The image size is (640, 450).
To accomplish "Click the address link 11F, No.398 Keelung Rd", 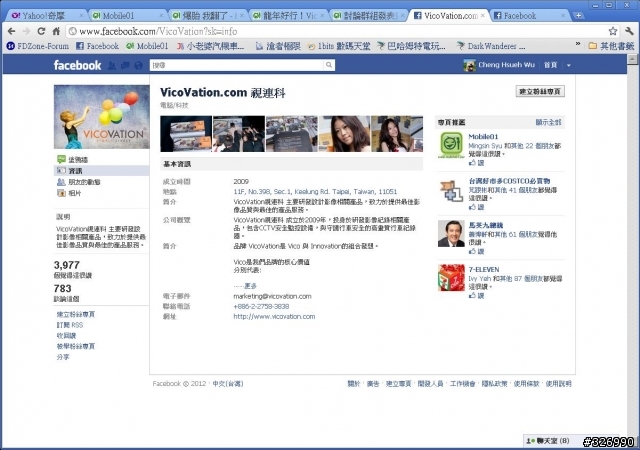I will (x=315, y=192).
